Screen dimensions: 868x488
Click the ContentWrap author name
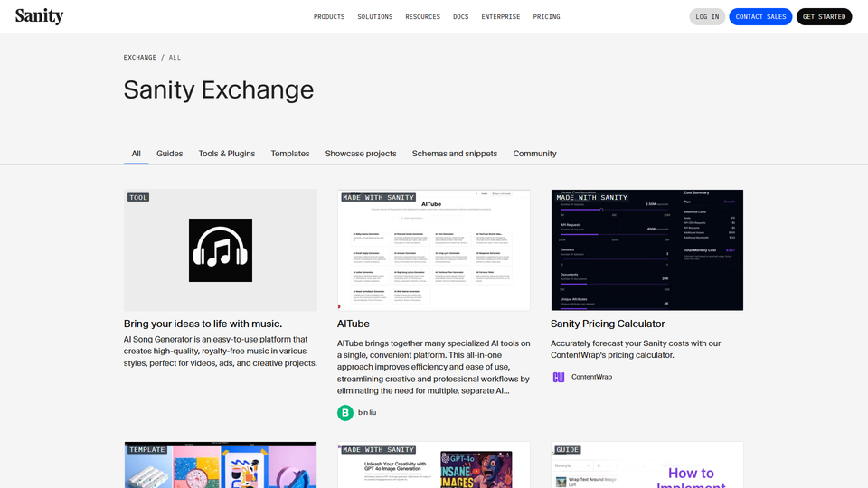click(x=591, y=377)
